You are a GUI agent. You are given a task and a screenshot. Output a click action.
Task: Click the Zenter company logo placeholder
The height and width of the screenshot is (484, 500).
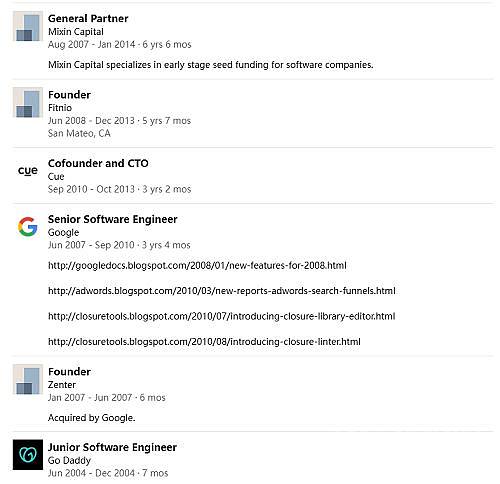click(x=28, y=379)
